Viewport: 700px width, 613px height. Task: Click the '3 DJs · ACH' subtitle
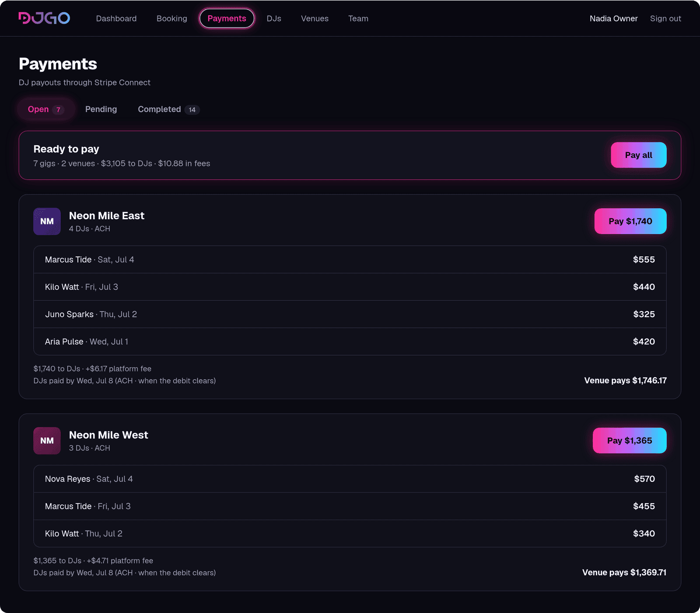[90, 448]
